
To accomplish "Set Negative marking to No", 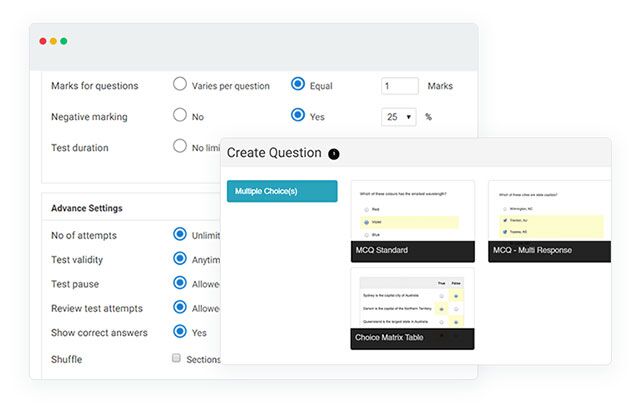I will click(x=180, y=115).
